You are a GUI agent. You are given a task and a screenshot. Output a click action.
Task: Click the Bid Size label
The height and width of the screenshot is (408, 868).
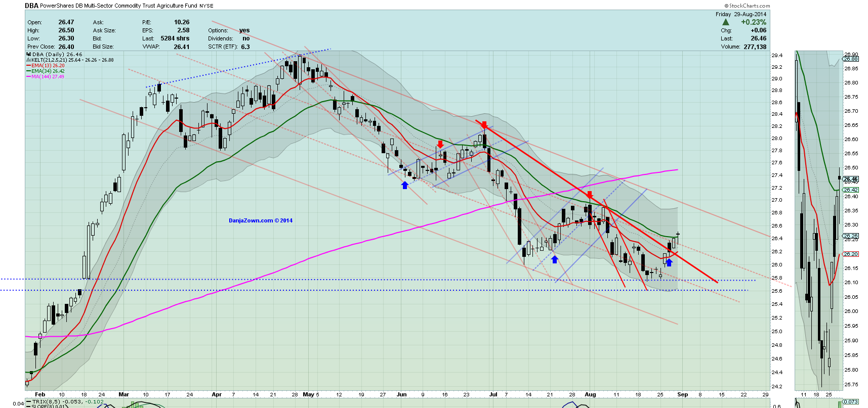click(103, 47)
